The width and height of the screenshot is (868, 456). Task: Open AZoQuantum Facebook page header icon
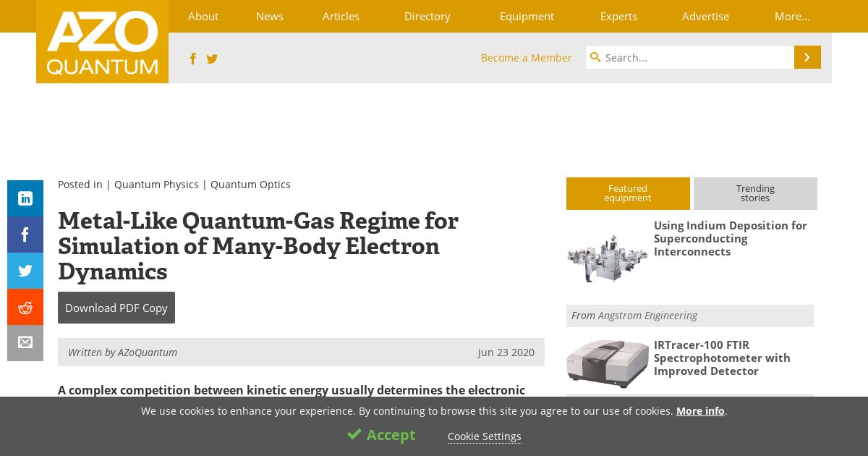point(192,59)
